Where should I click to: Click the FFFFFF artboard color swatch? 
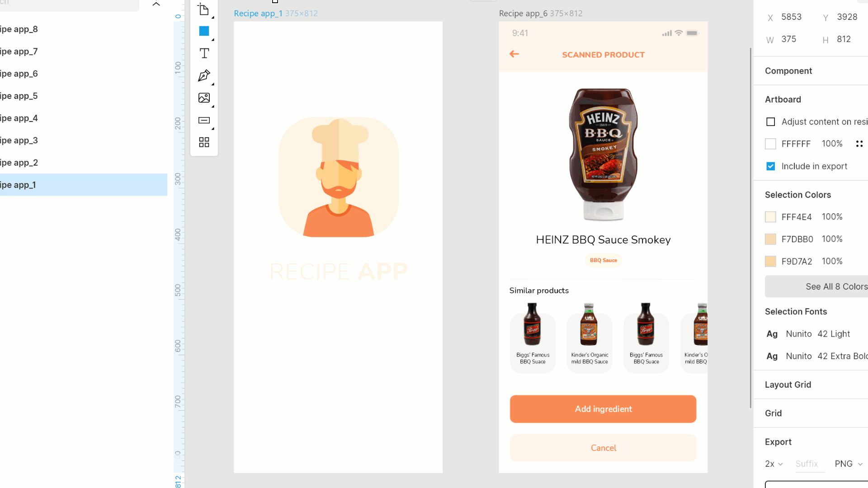(x=770, y=144)
